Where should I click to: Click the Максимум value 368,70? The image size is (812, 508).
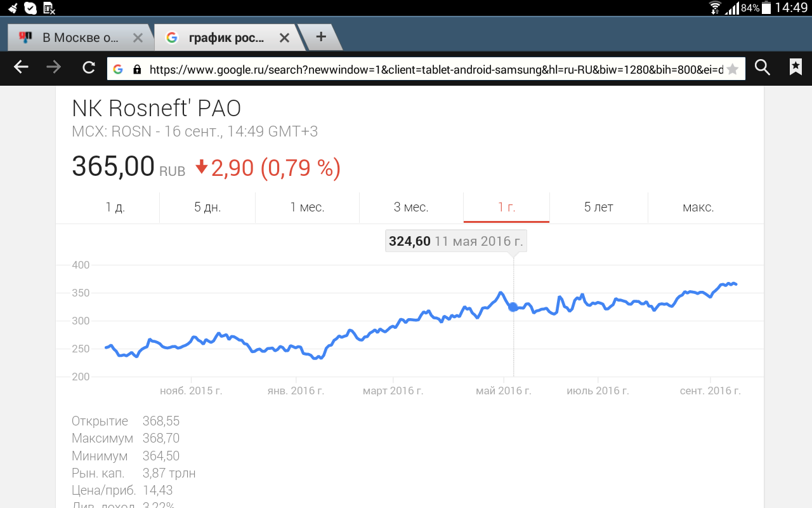161,438
